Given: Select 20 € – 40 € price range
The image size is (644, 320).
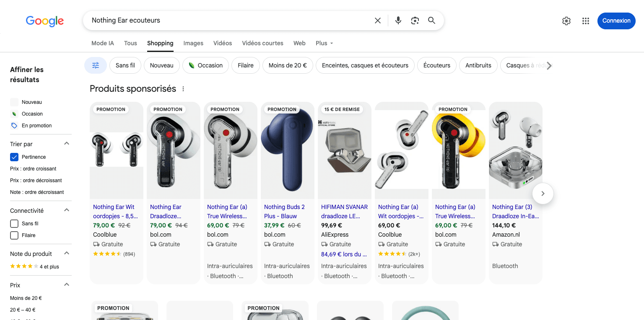Looking at the screenshot, I should click(23, 310).
